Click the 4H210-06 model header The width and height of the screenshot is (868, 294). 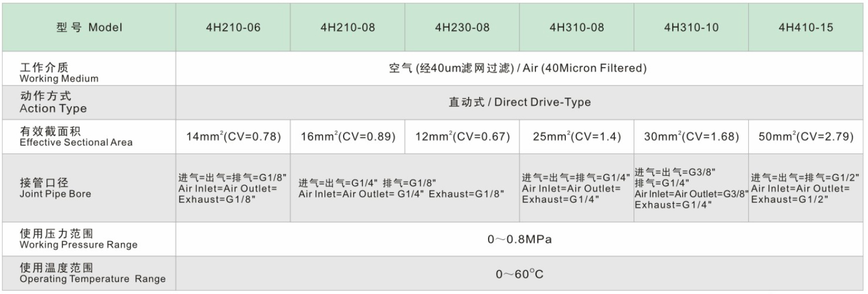(x=233, y=27)
